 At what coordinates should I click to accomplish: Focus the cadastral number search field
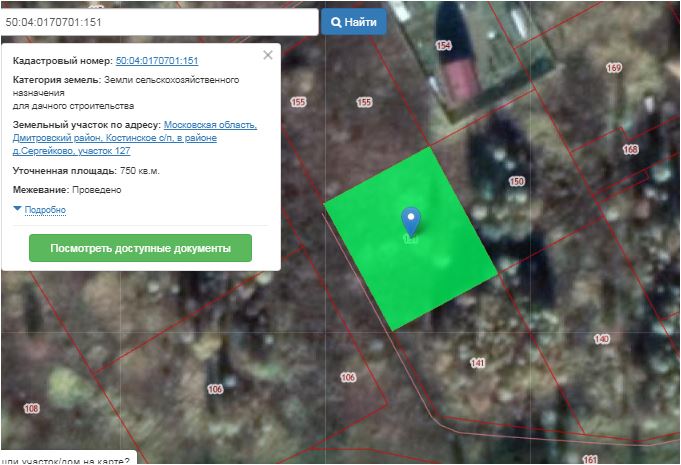click(158, 21)
